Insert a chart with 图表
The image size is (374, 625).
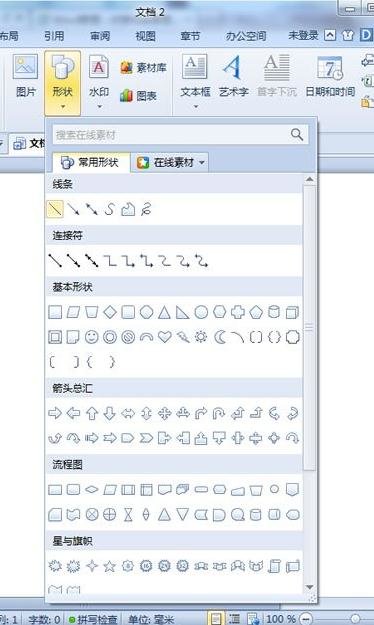click(x=138, y=96)
